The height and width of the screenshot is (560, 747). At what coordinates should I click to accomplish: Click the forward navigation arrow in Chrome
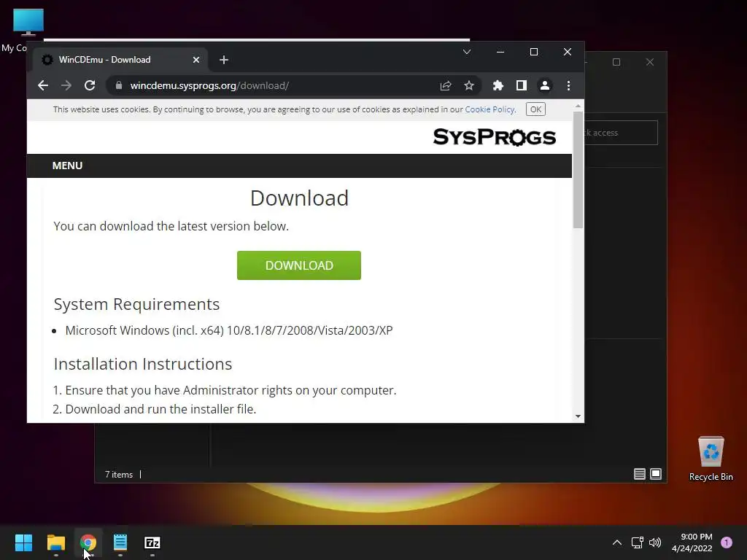tap(66, 86)
